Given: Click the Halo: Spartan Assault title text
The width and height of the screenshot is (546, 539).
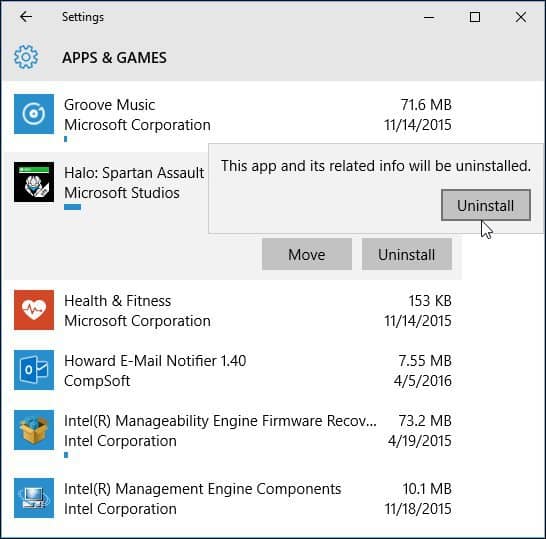Looking at the screenshot, I should [134, 173].
